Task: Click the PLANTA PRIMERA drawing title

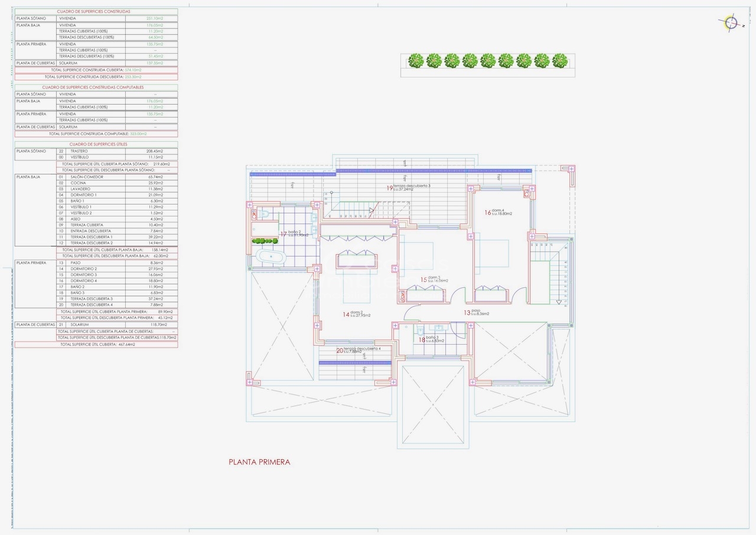Action: coord(259,462)
